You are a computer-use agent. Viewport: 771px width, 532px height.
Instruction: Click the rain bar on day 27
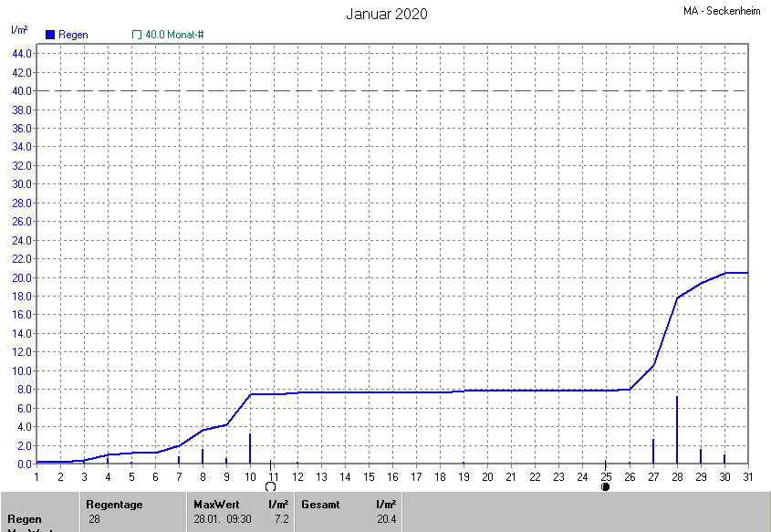point(652,451)
